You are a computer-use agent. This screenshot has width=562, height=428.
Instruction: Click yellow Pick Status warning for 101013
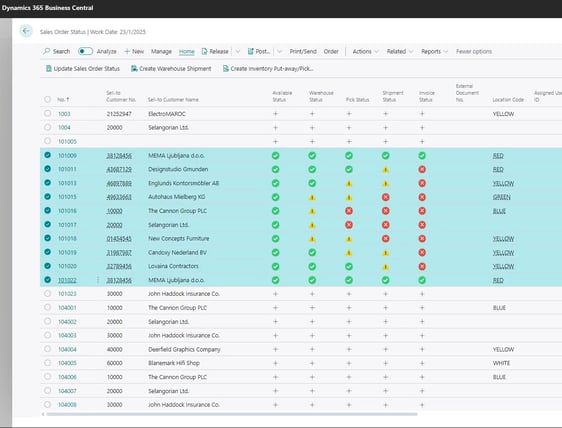coord(349,184)
